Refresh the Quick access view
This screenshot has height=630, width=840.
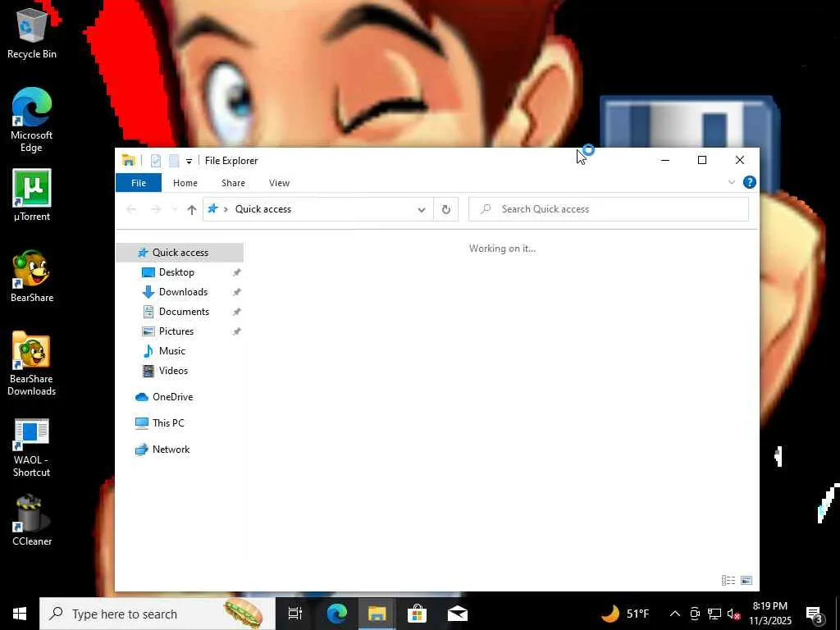click(x=445, y=209)
